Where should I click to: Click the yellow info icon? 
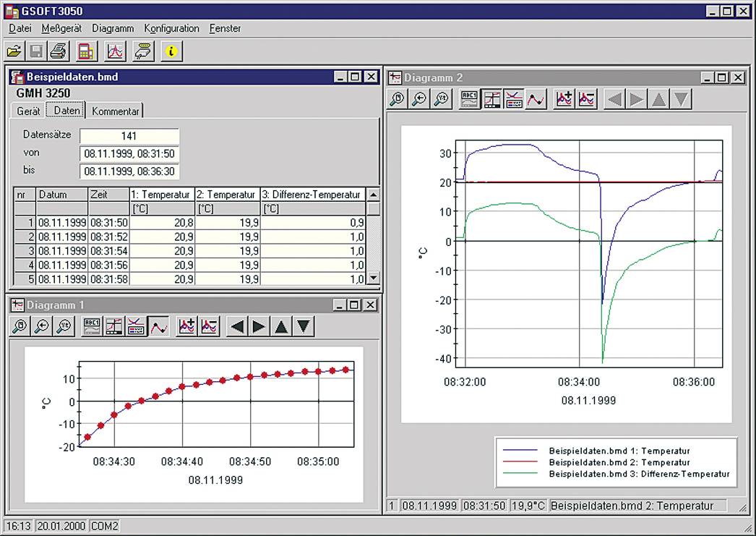pos(171,51)
